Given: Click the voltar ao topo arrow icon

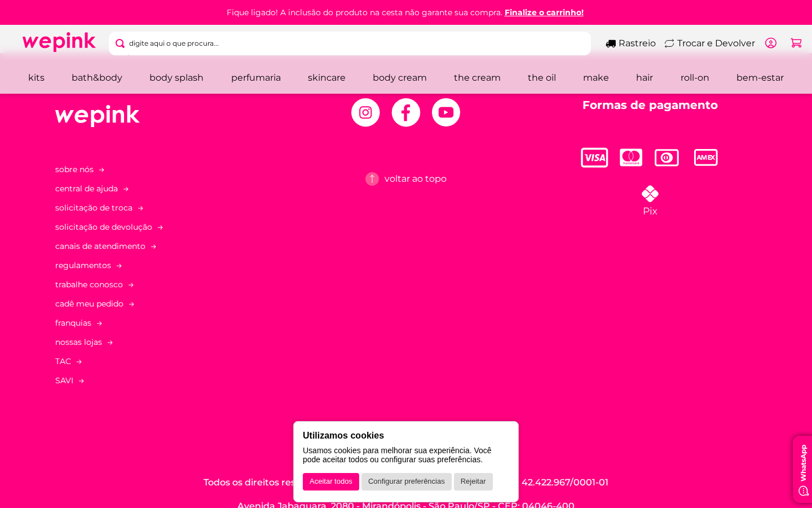Looking at the screenshot, I should pyautogui.click(x=372, y=179).
